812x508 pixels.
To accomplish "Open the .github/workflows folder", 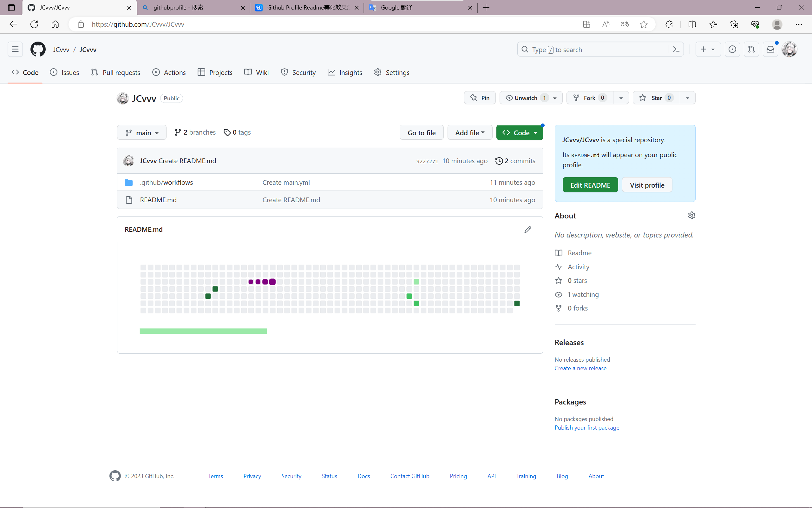I will click(x=167, y=183).
